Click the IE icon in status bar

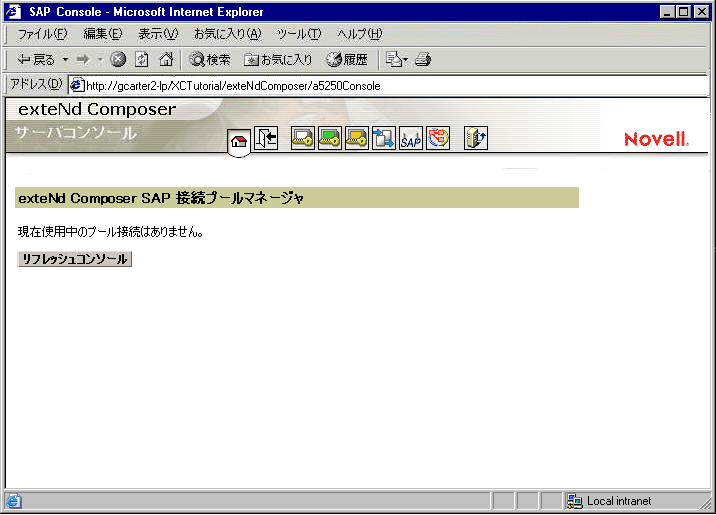coord(14,501)
